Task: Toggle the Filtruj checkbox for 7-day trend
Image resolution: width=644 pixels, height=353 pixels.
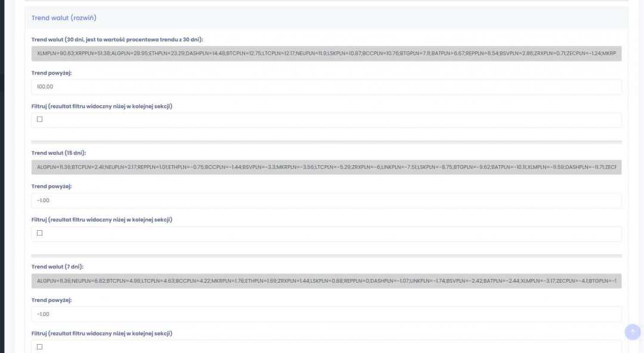Action: [x=40, y=346]
